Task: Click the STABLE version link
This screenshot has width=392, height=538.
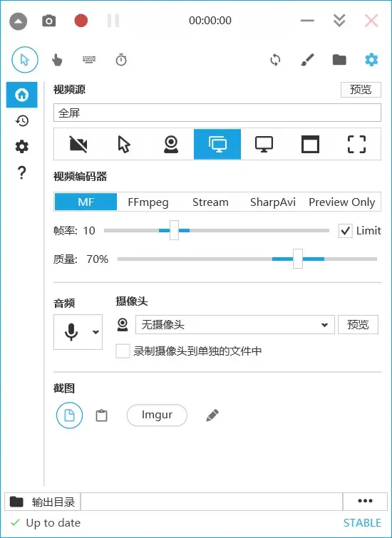Action: tap(362, 522)
